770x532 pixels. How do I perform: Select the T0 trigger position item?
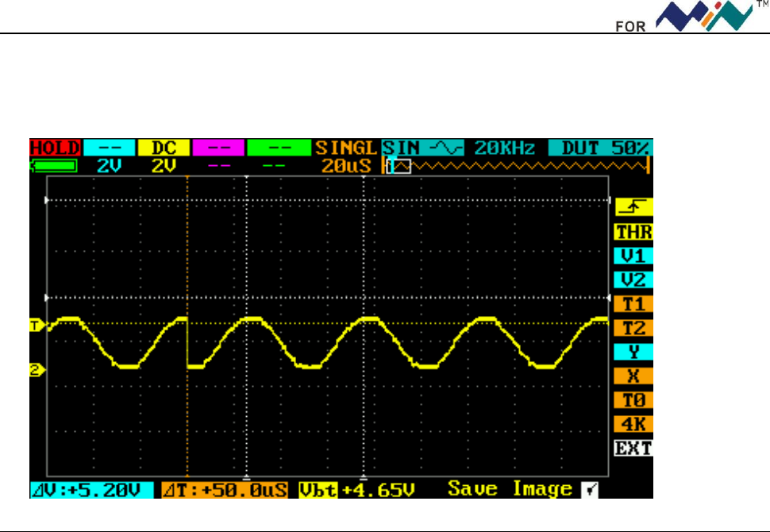(x=633, y=400)
